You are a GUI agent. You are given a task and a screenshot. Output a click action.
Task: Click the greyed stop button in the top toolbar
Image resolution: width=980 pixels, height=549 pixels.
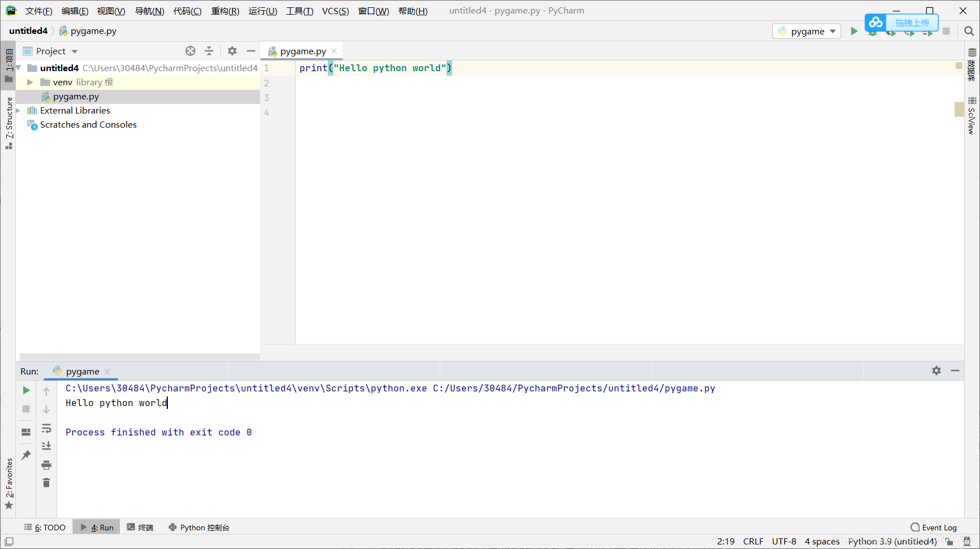(x=946, y=31)
